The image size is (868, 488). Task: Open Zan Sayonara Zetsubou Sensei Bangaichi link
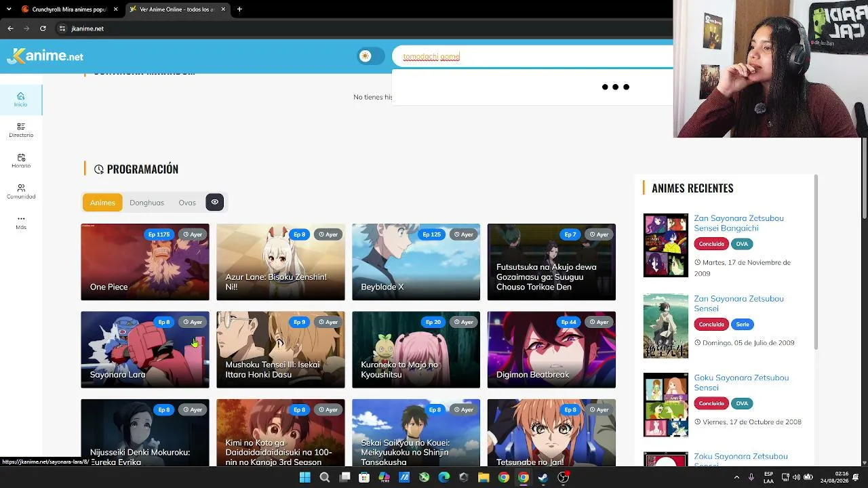(x=738, y=223)
